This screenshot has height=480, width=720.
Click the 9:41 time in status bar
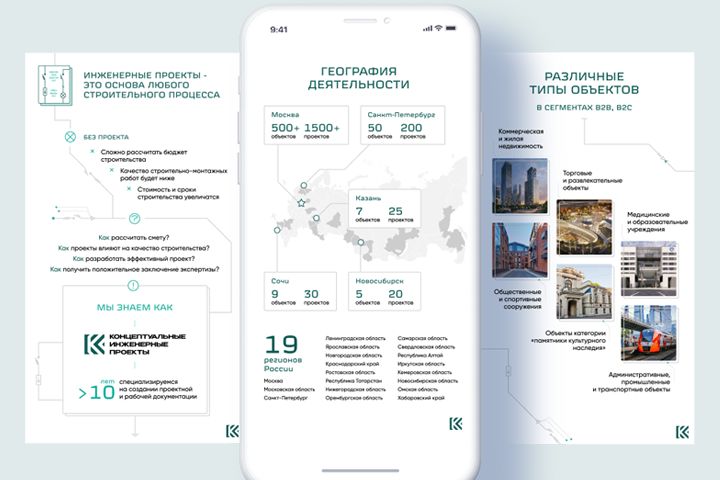click(279, 29)
